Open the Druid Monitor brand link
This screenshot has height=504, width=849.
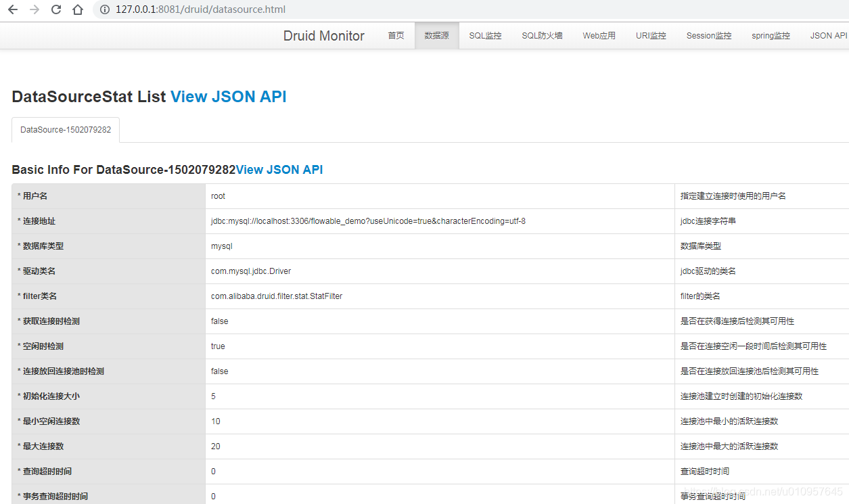324,36
